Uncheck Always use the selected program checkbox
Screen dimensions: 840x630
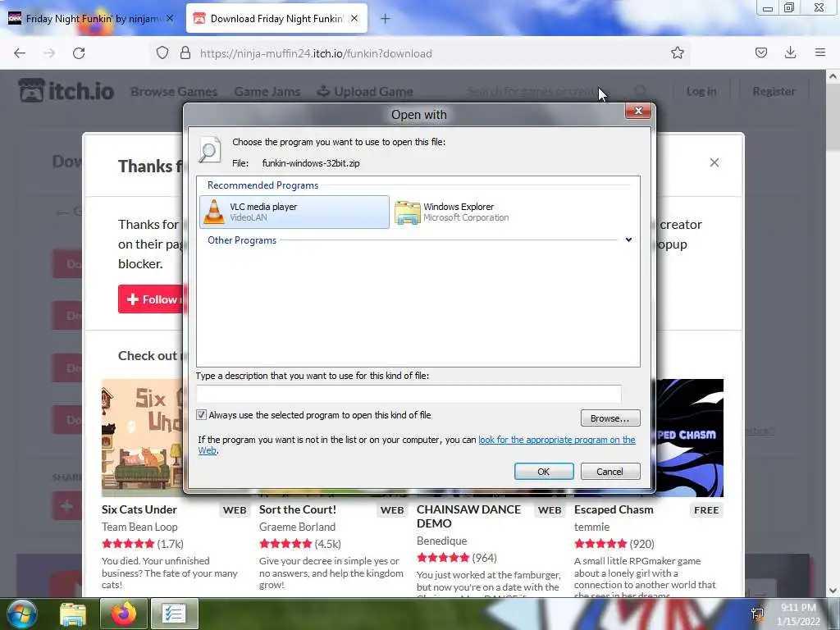[x=202, y=414]
